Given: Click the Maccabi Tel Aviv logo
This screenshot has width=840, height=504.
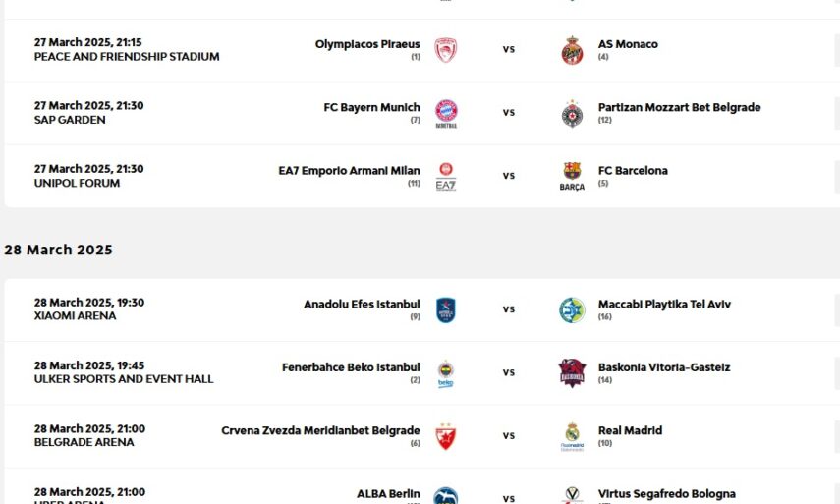Looking at the screenshot, I should [x=572, y=309].
